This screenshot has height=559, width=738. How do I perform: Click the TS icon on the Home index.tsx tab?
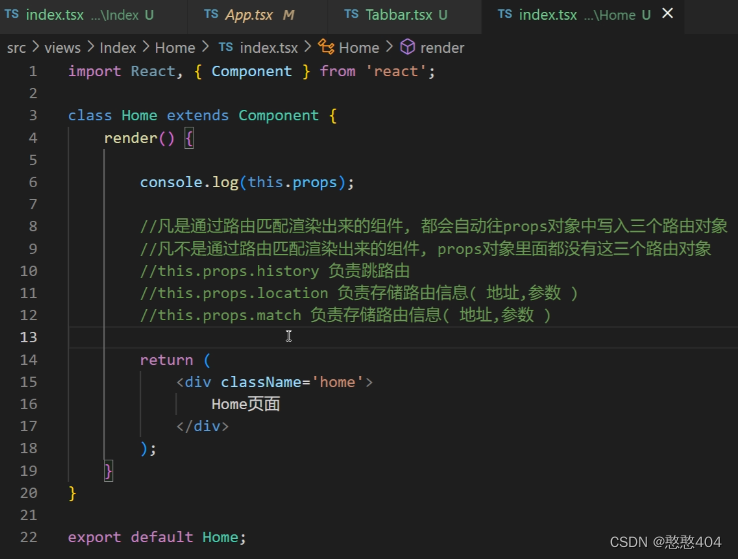coord(505,14)
